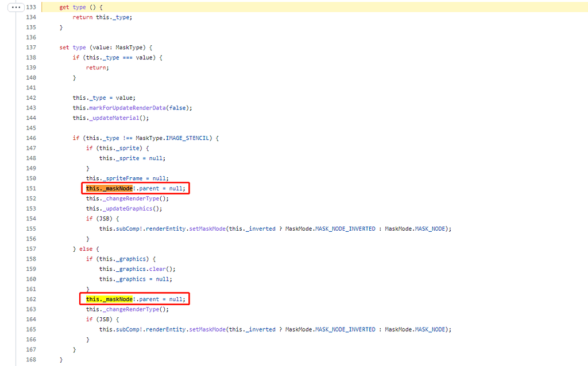Viewport: 588px width, 366px height.
Task: Click setMaskMode on line 155
Action: (207, 229)
